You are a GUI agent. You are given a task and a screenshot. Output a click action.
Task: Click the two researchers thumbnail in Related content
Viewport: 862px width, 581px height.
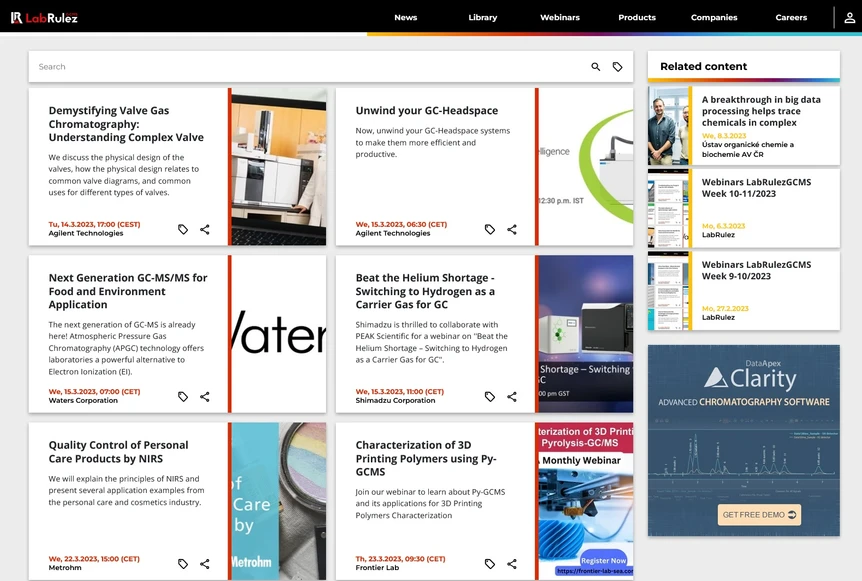point(668,126)
